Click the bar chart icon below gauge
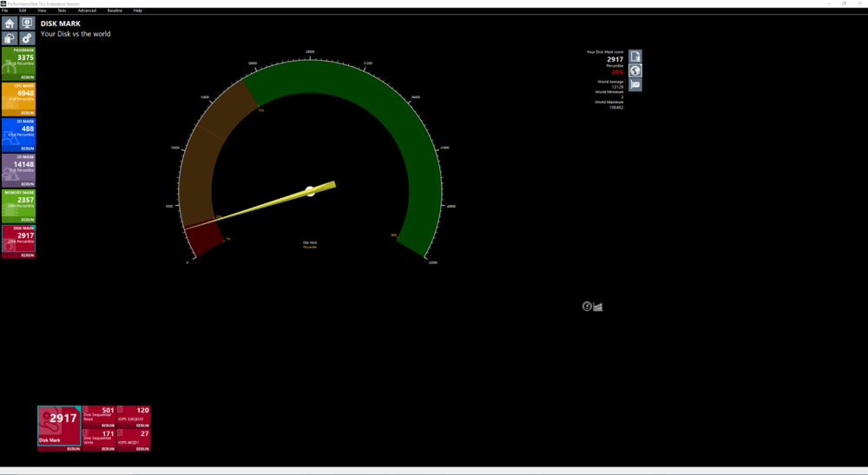 598,306
